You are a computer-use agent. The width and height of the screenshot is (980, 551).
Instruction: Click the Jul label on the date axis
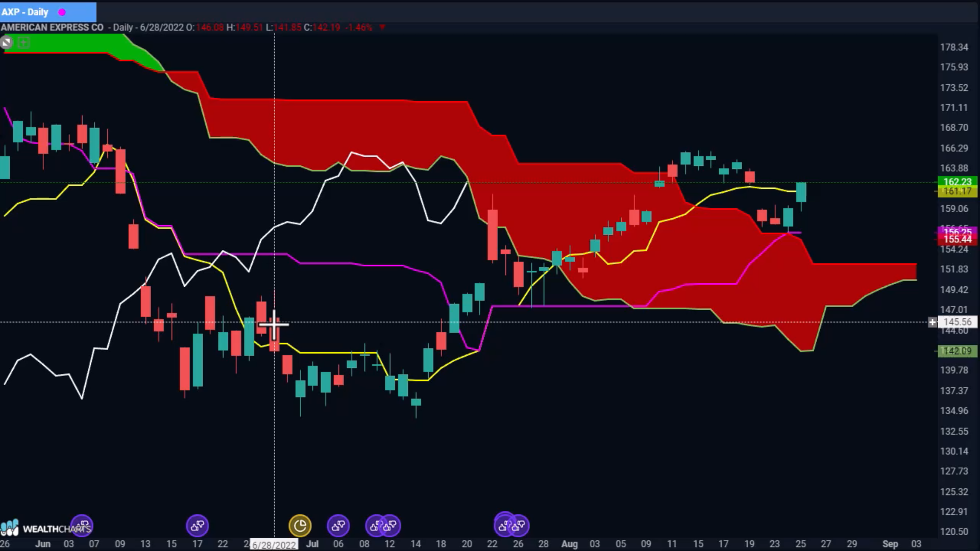coord(312,544)
